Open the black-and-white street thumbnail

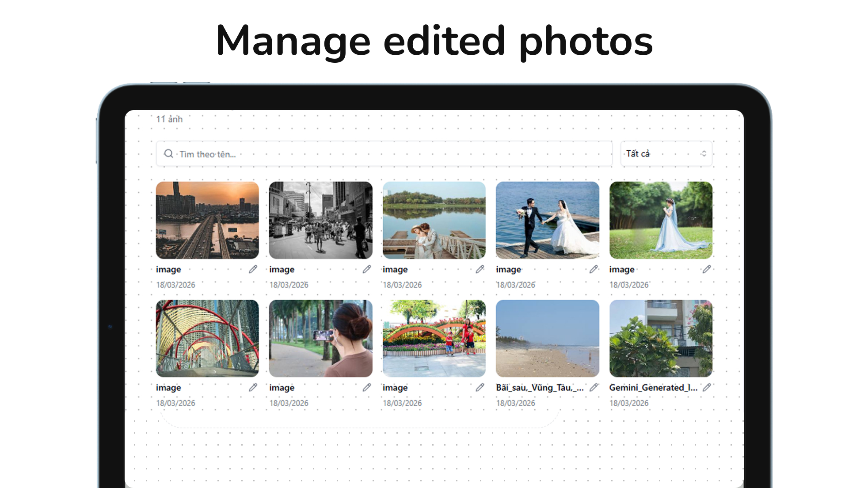(320, 220)
